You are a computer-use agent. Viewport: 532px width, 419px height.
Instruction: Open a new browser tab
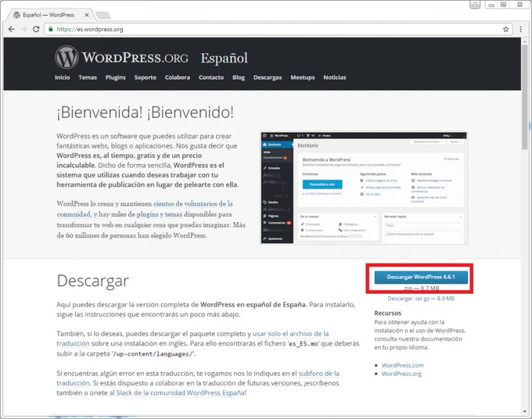click(103, 16)
